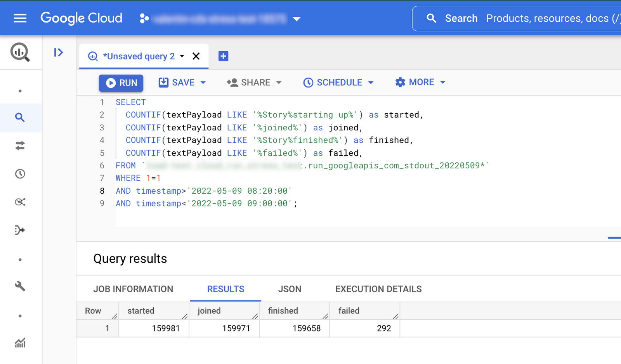The width and height of the screenshot is (621, 364).
Task: Expand the MORE dropdown arrow
Action: pos(442,82)
